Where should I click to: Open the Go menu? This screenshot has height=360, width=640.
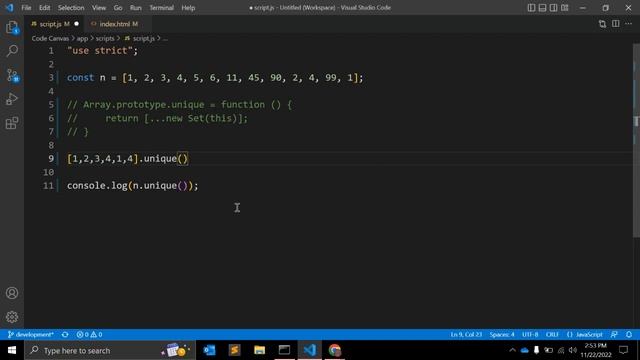[x=118, y=8]
